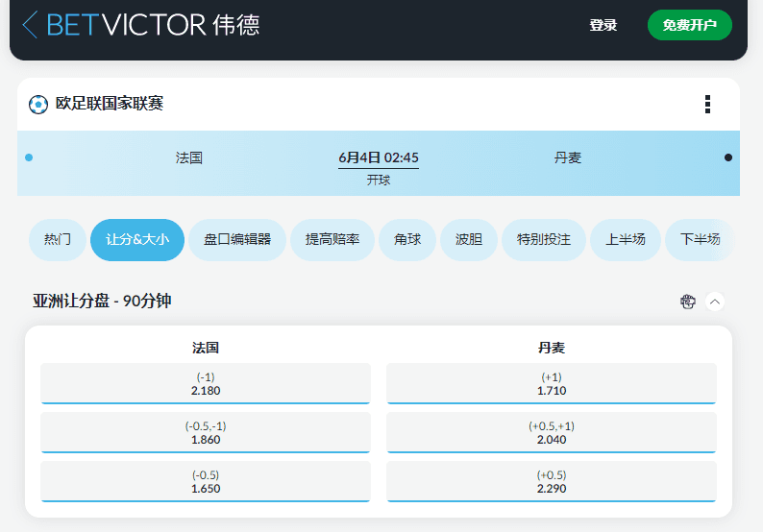Open the 上半场 tab
The image size is (763, 532).
click(625, 240)
